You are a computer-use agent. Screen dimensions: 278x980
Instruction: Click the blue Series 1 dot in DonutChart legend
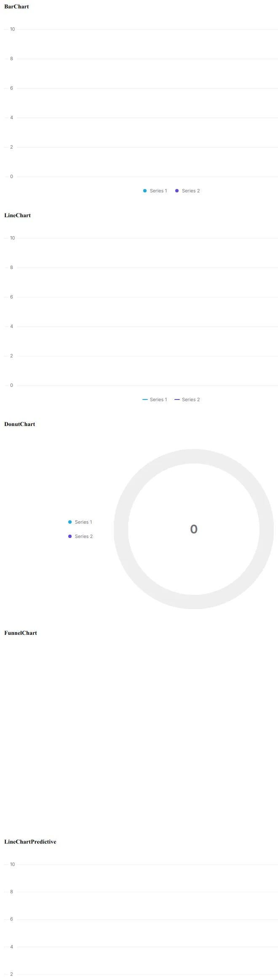[70, 522]
